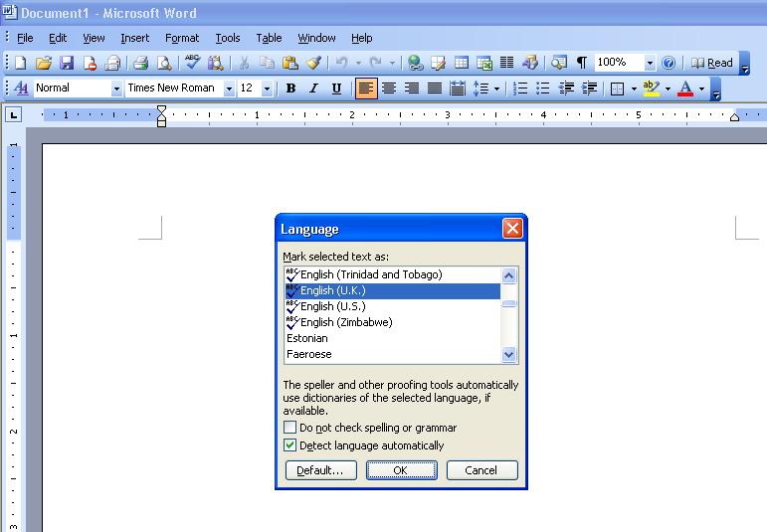Open the 100% zoom dropdown
The width and height of the screenshot is (767, 532).
click(650, 63)
